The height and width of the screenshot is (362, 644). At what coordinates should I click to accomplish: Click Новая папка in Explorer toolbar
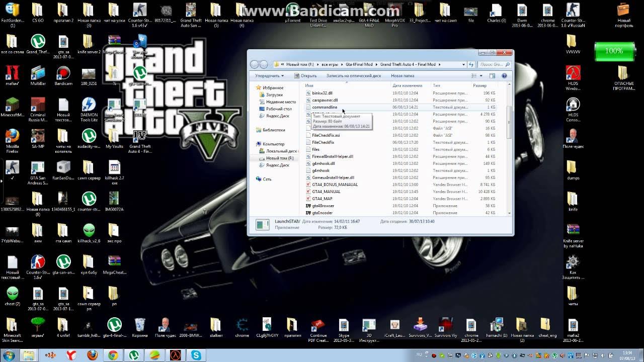403,76
